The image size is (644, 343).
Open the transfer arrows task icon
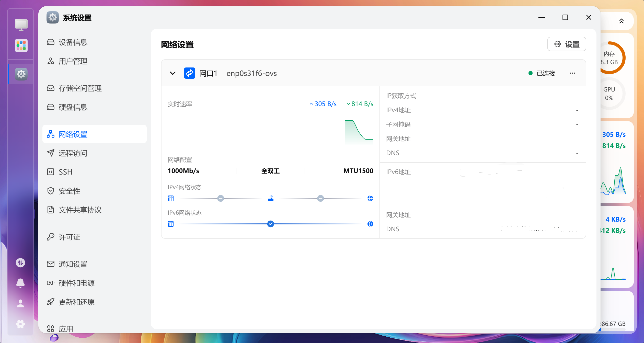tap(20, 262)
